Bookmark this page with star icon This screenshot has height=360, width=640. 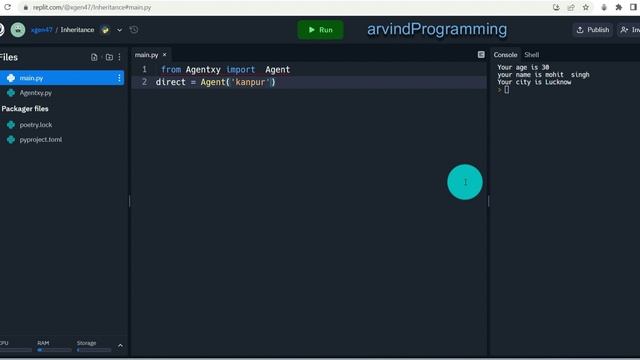[586, 7]
